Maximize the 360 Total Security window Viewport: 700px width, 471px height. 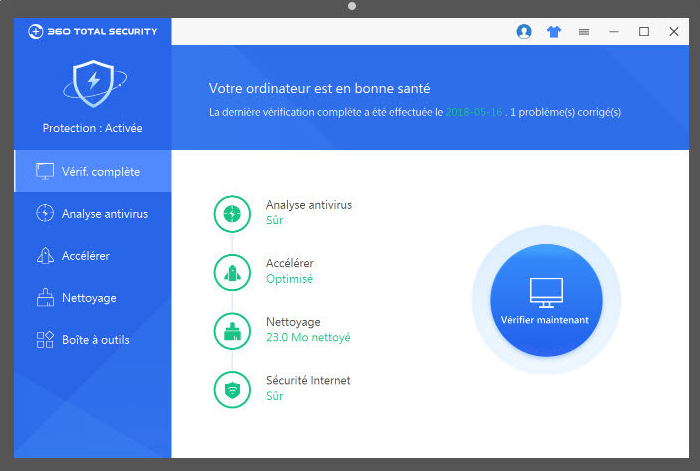pos(644,32)
